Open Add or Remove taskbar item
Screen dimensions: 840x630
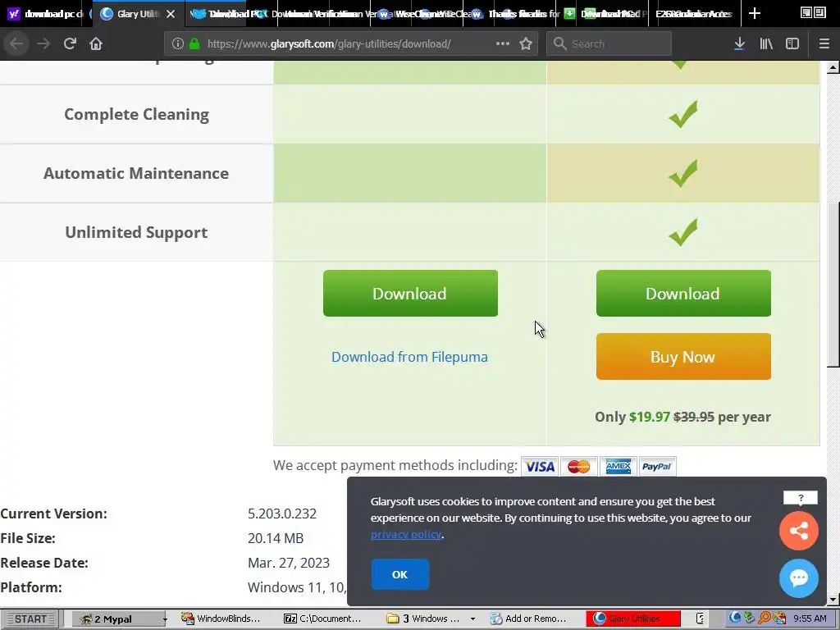529,619
